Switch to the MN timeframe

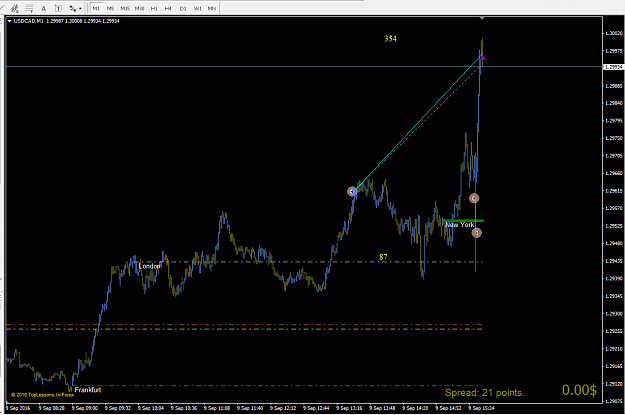[212, 8]
